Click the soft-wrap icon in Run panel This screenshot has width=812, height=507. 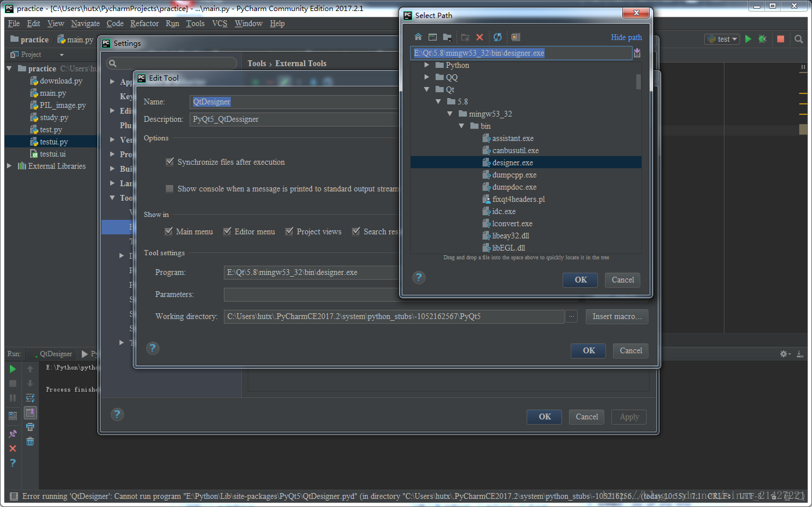pos(30,398)
